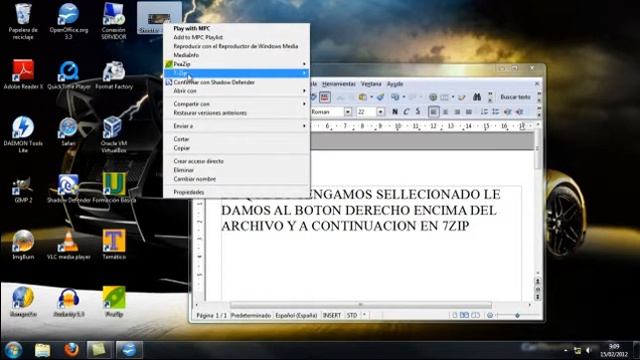This screenshot has height=360, width=640.
Task: Open the Herramientas menu in Writer
Action: (338, 84)
